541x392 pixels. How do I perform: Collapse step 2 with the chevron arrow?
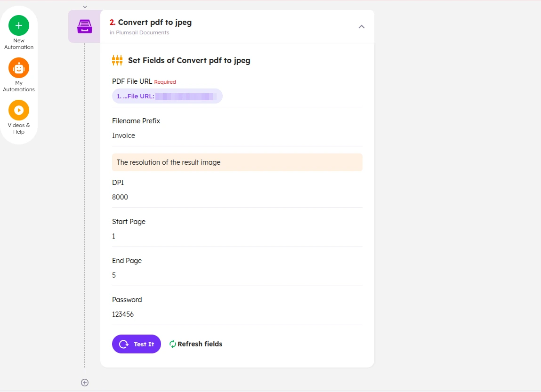pos(361,26)
